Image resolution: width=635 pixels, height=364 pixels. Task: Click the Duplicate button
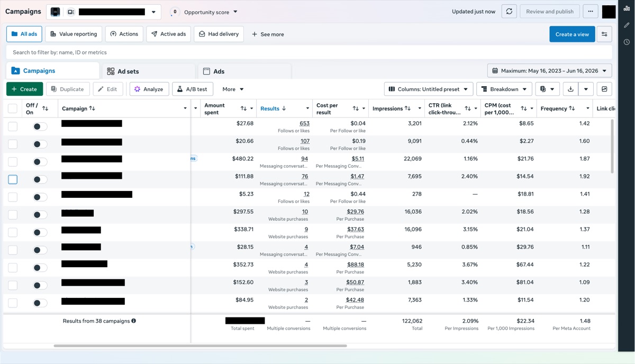click(x=67, y=89)
